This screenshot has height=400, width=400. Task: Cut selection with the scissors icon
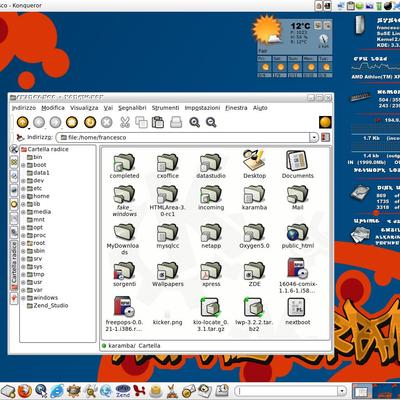pyautogui.click(x=125, y=122)
